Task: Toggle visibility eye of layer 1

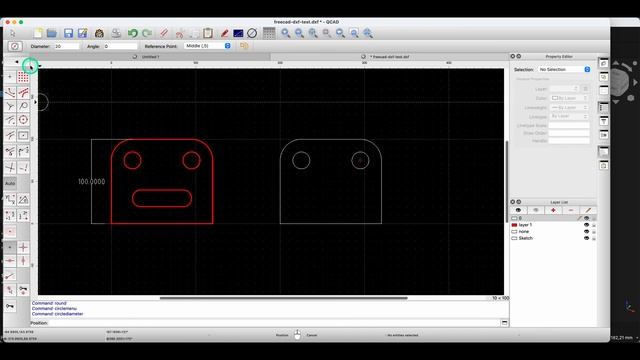Action: click(587, 225)
